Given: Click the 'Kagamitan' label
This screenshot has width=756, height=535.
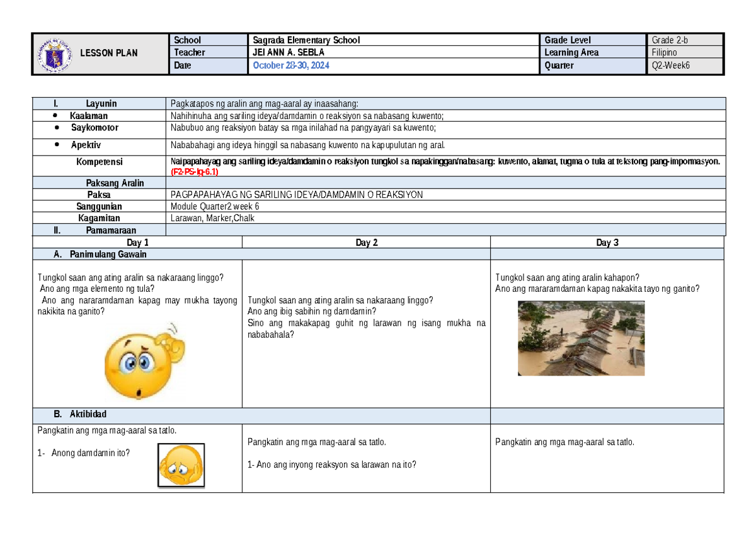Looking at the screenshot, I should pos(99,218).
